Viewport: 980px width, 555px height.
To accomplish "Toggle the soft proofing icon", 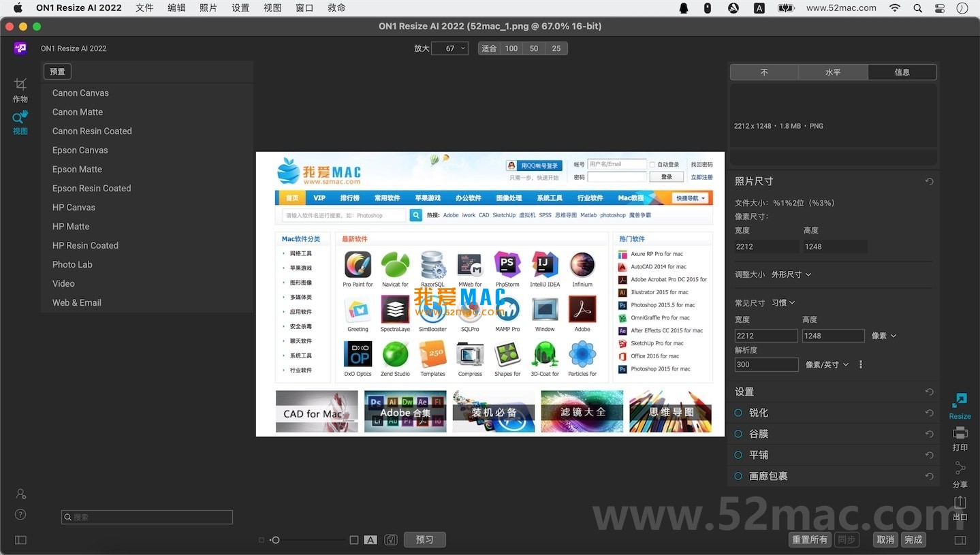I will click(x=391, y=540).
